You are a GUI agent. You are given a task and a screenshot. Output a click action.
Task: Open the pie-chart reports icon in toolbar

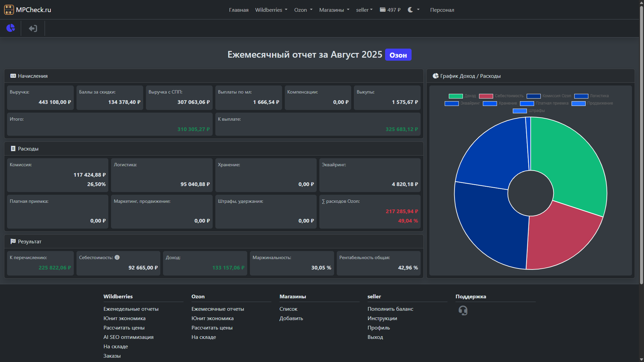click(11, 28)
